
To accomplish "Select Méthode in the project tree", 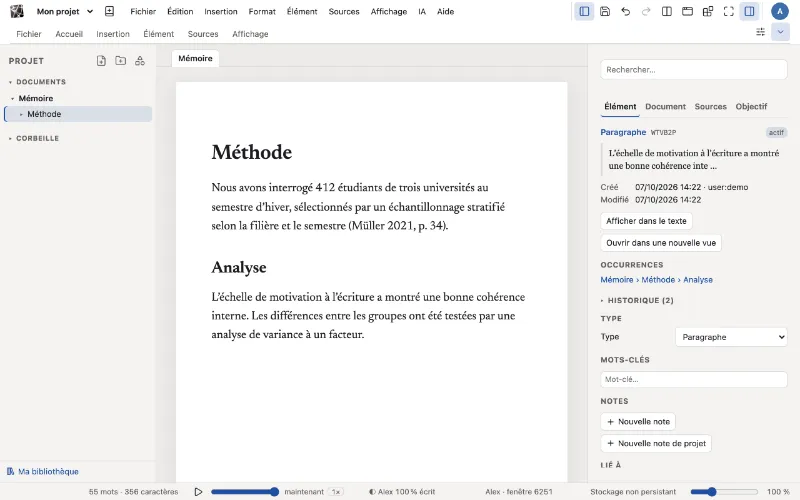I will point(78,114).
